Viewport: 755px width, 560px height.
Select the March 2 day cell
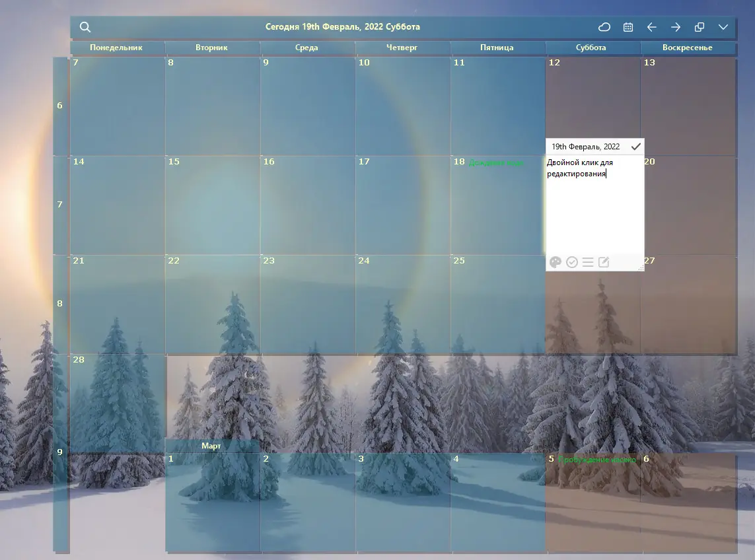click(308, 502)
